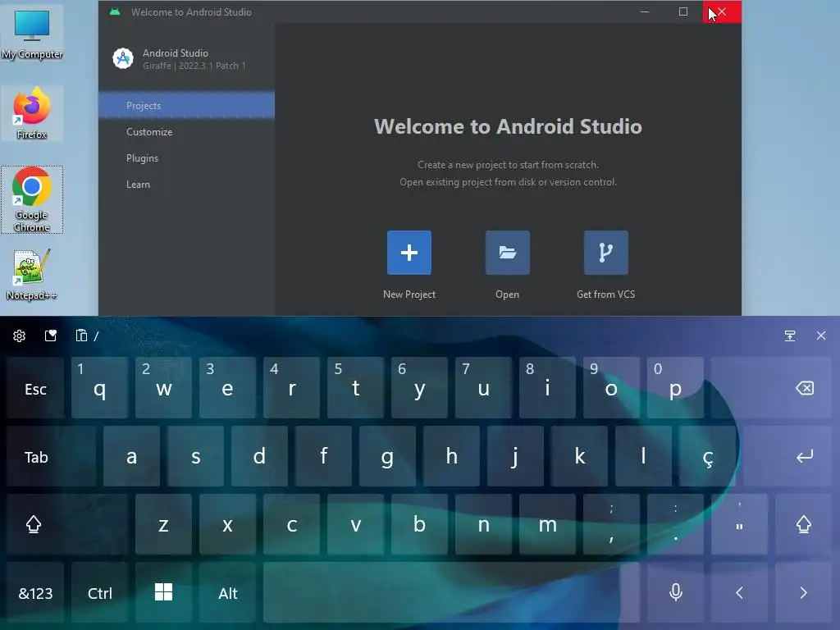Tap the period/colon key
Screen dimensions: 840x630
(676, 524)
